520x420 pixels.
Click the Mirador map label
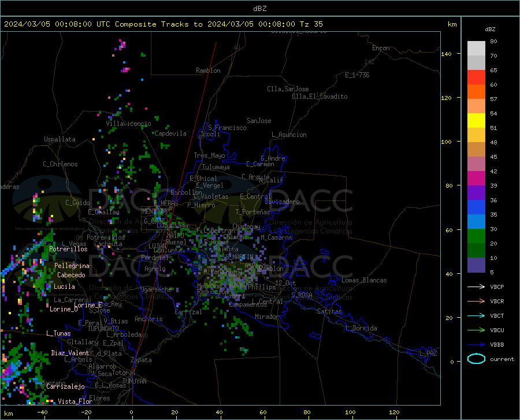(x=268, y=317)
